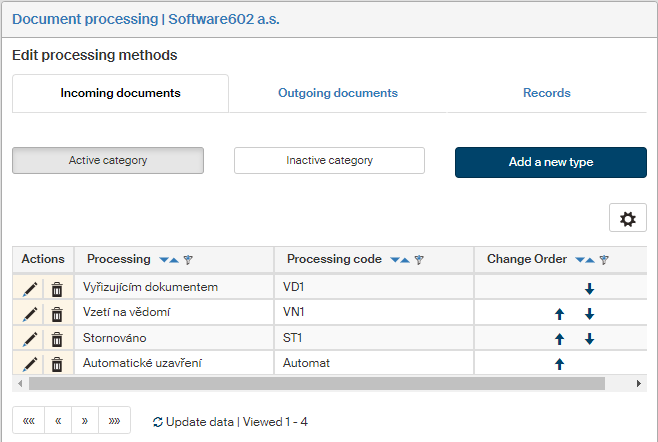The height and width of the screenshot is (442, 658).
Task: Open filter for Change Order column
Action: (603, 260)
